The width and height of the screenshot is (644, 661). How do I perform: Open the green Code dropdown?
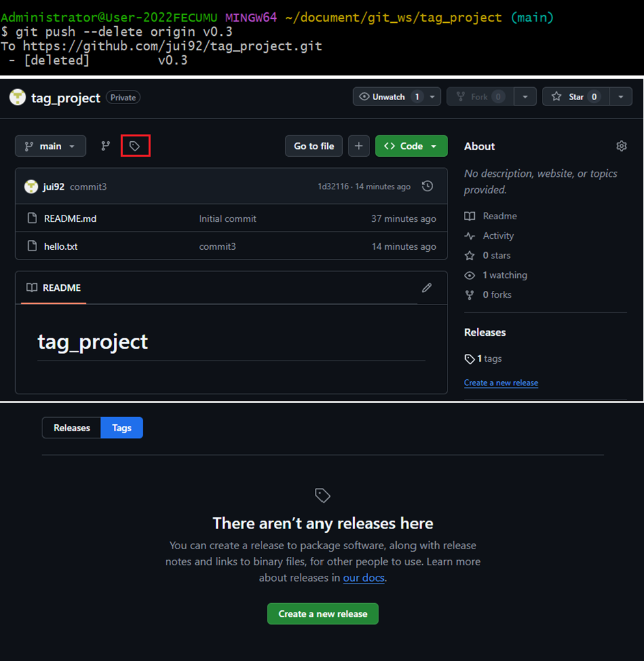[411, 146]
